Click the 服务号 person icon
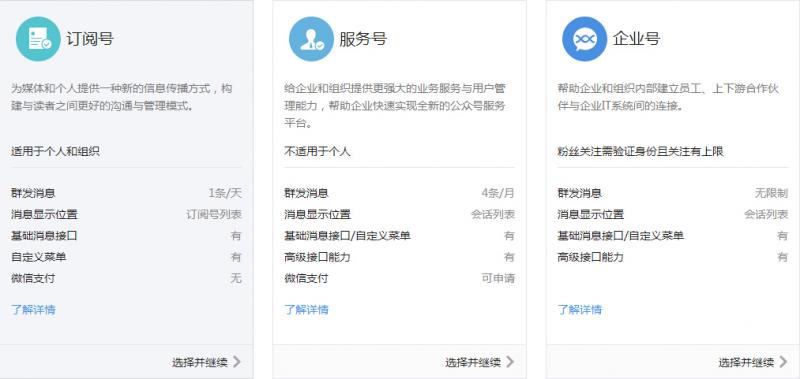The height and width of the screenshot is (379, 800). (311, 39)
